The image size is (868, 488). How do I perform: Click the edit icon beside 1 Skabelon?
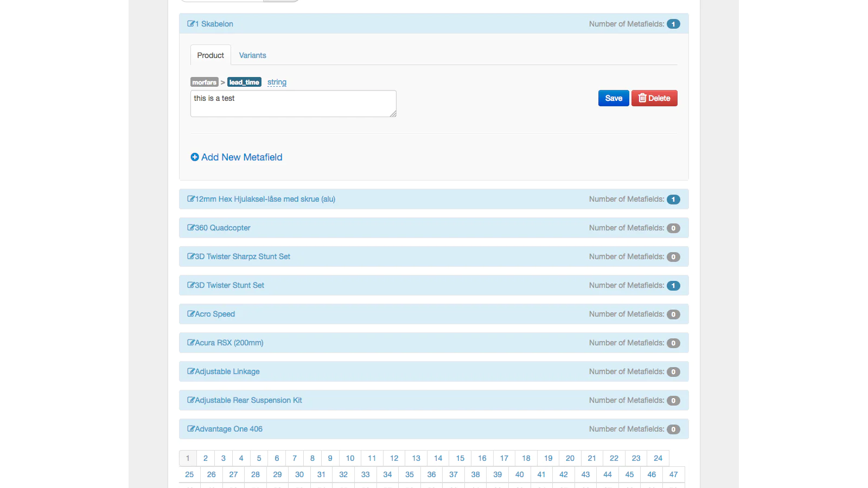pyautogui.click(x=191, y=24)
